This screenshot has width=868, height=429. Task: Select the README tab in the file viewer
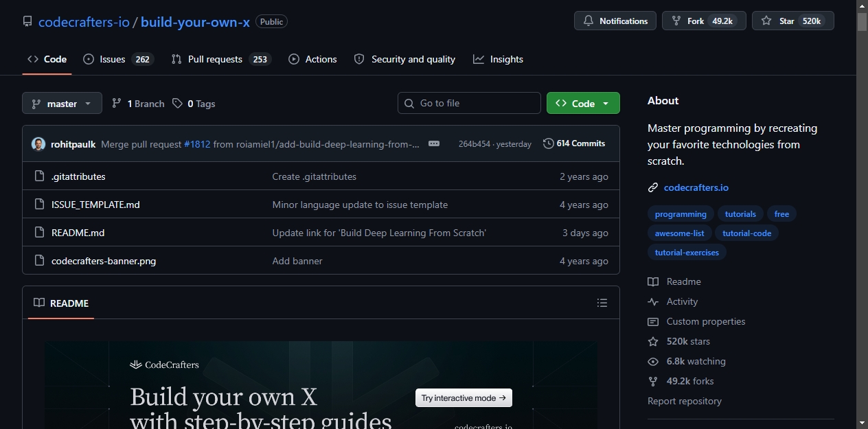61,303
